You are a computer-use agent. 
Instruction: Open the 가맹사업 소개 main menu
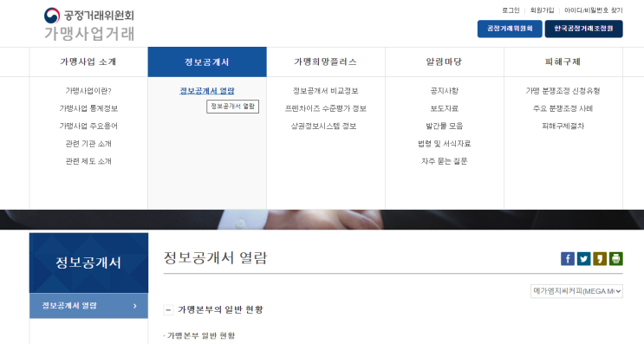88,62
